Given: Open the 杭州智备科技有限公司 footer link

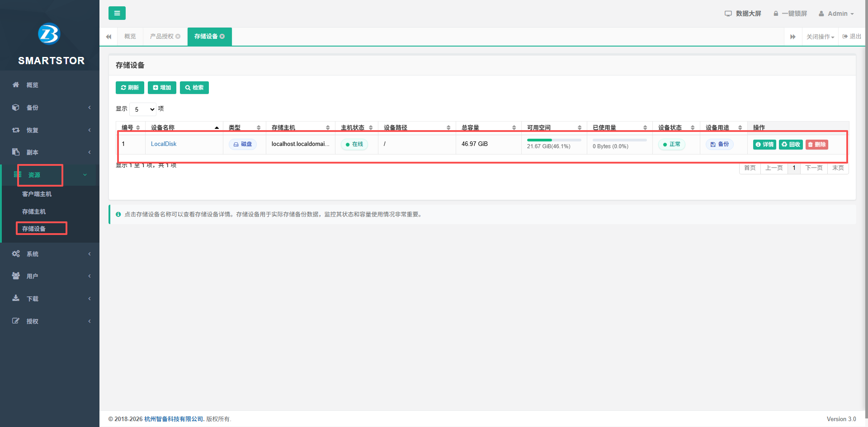Looking at the screenshot, I should 174,419.
